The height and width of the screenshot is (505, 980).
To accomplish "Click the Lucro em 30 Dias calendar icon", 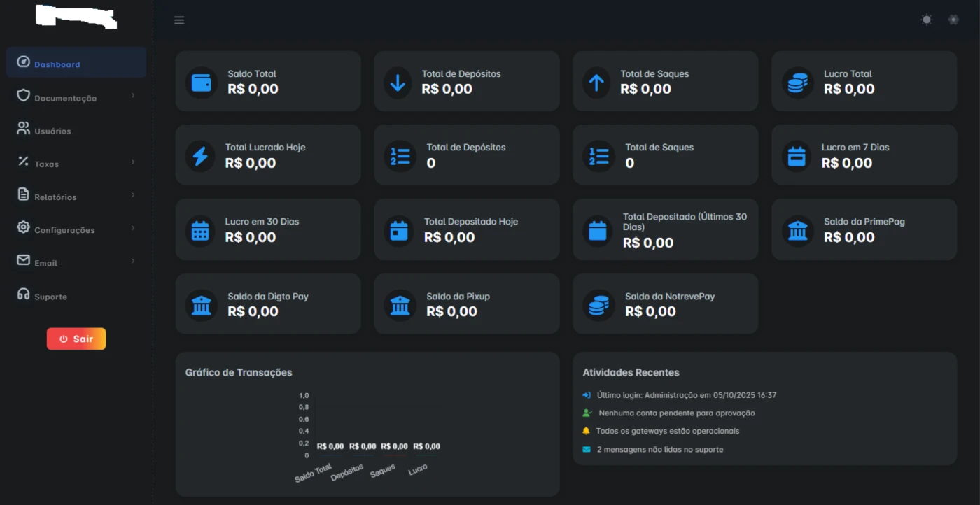I will [201, 230].
